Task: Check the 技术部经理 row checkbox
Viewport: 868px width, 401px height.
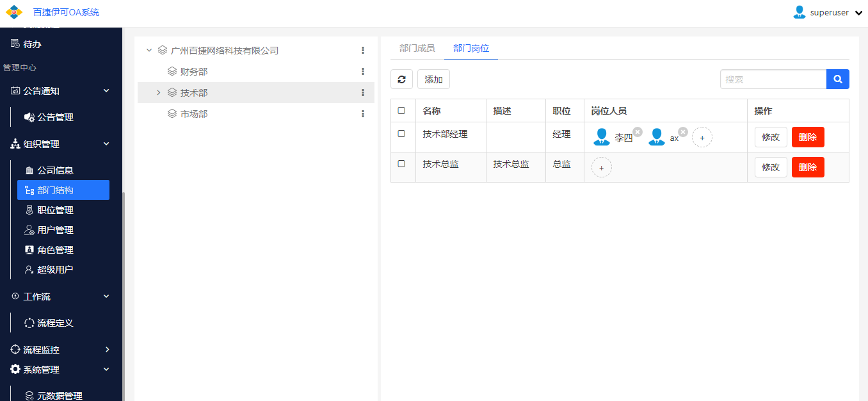Action: [401, 133]
